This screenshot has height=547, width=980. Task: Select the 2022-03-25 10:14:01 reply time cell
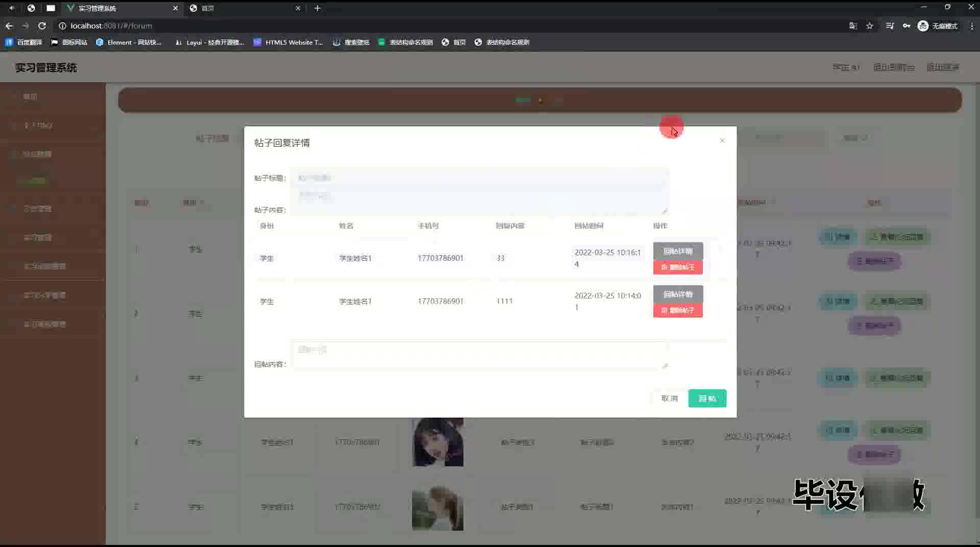(607, 301)
